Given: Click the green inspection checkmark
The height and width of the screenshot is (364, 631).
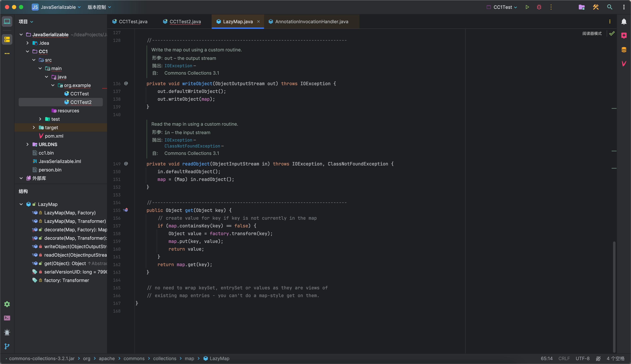Looking at the screenshot, I should pyautogui.click(x=612, y=33).
